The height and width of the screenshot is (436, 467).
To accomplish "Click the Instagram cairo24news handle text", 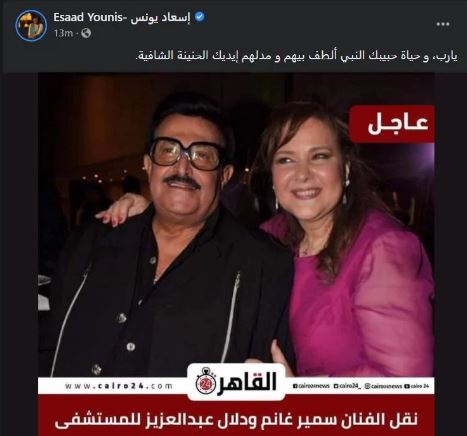I will [x=386, y=386].
